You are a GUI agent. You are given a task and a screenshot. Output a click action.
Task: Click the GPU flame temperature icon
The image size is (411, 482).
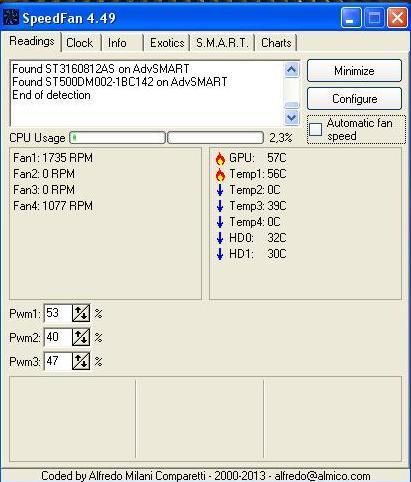[220, 159]
